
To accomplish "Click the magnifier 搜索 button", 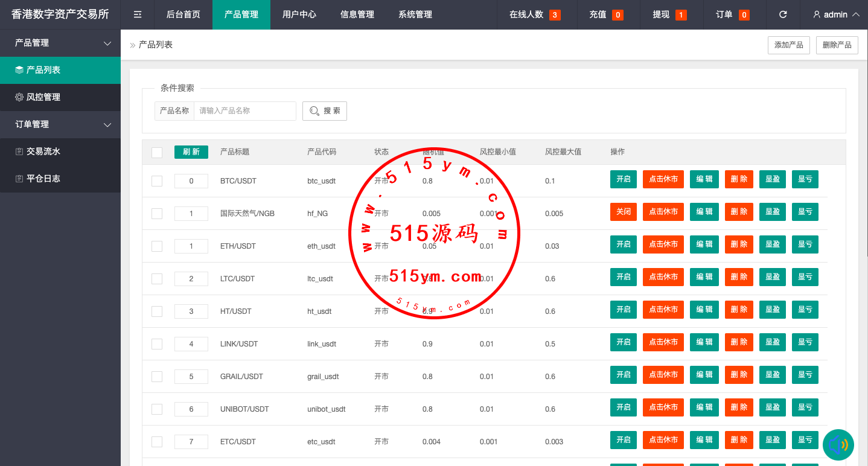I will pyautogui.click(x=325, y=111).
